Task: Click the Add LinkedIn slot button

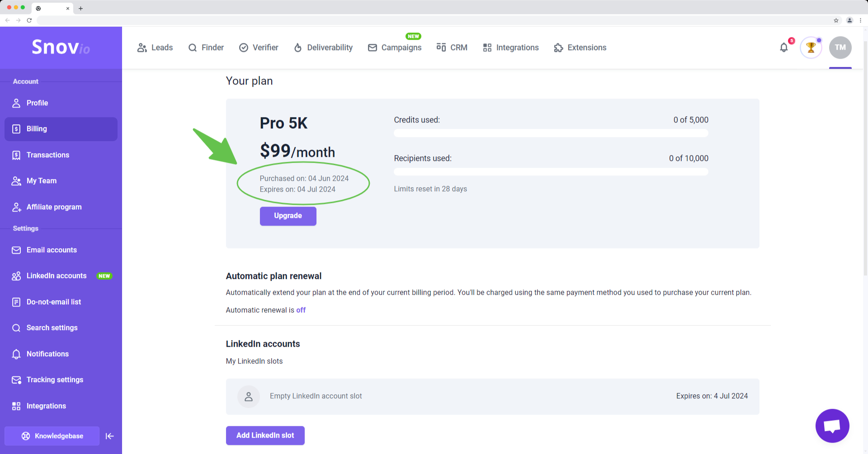Action: pyautogui.click(x=265, y=435)
